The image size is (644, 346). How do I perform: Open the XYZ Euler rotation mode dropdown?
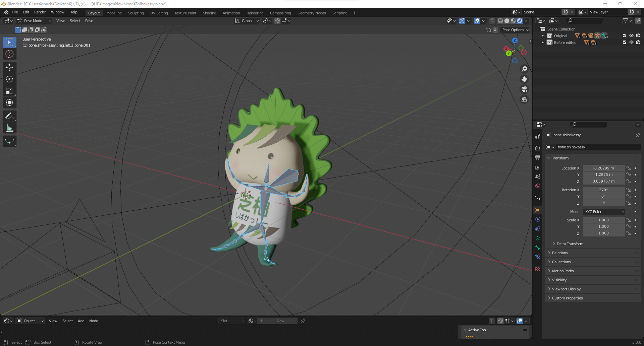pos(604,212)
